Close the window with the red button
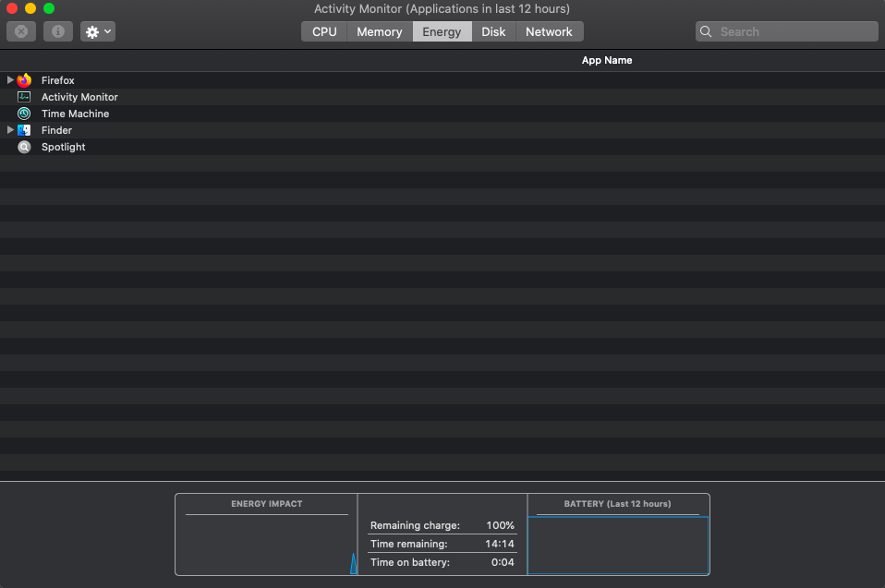 [x=12, y=8]
